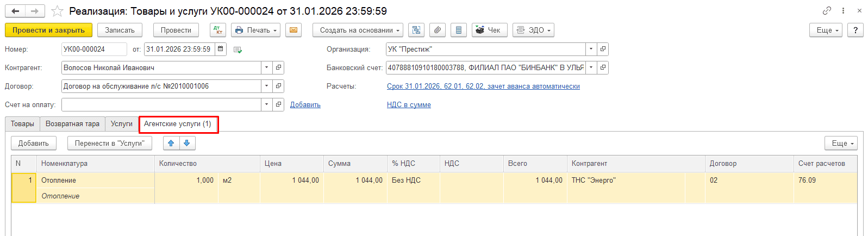Screen dimensions: 868x236
Task: Expand the Печать dropdown button
Action: coord(255,30)
